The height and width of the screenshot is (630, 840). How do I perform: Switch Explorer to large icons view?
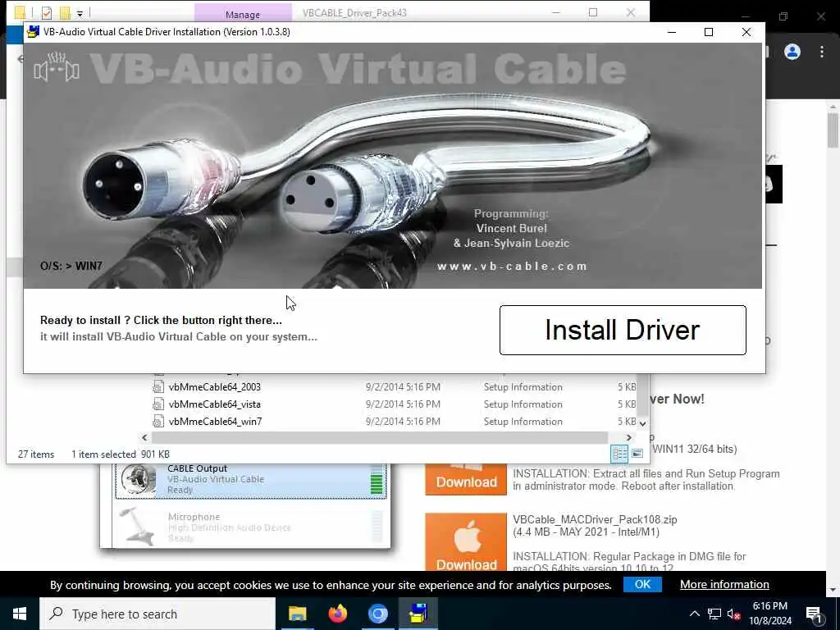(x=637, y=454)
